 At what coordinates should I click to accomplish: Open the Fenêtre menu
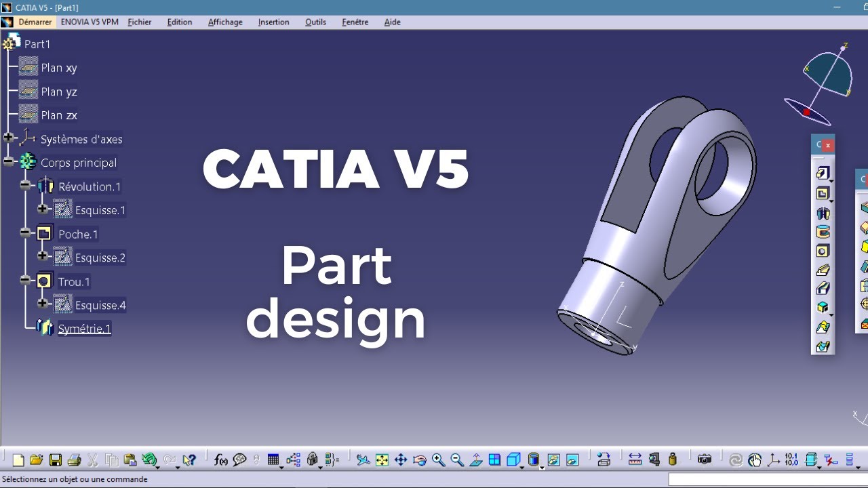point(355,22)
